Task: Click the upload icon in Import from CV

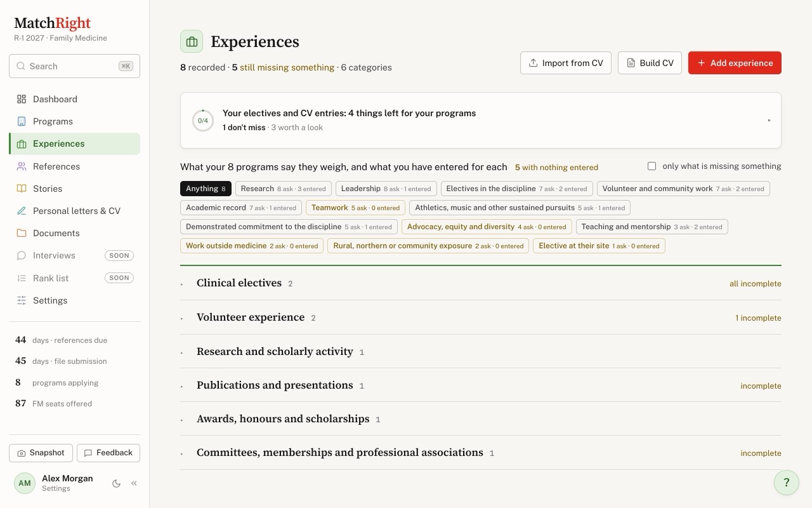Action: pos(534,63)
